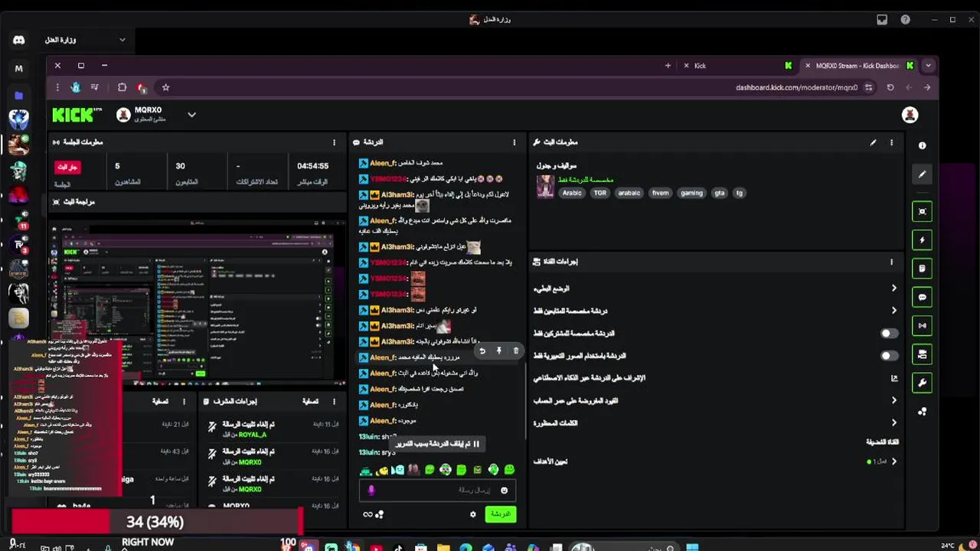This screenshot has height=551, width=980.
Task: Open the session info panel's three-dot menu
Action: pos(334,142)
